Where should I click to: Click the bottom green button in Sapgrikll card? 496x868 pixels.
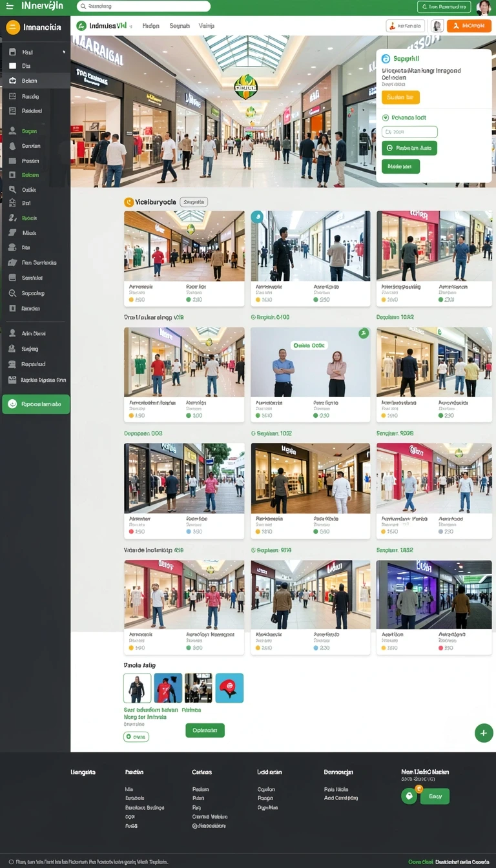(x=400, y=167)
